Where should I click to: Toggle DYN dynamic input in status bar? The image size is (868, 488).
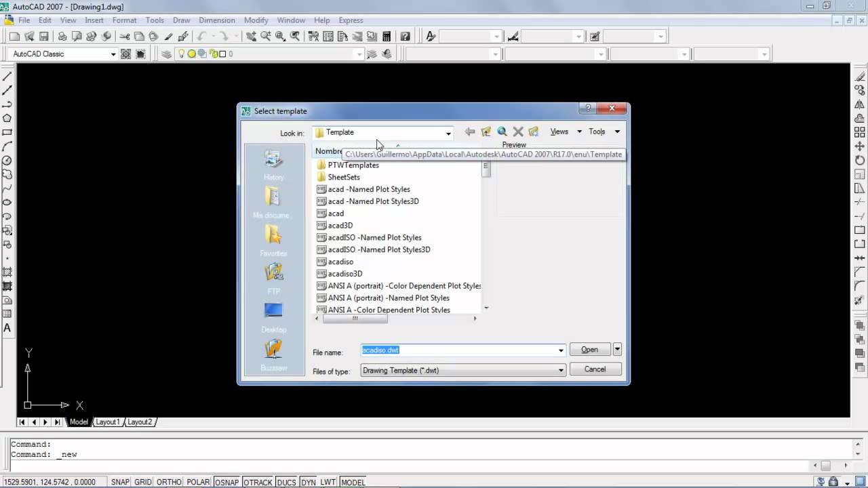click(x=309, y=483)
